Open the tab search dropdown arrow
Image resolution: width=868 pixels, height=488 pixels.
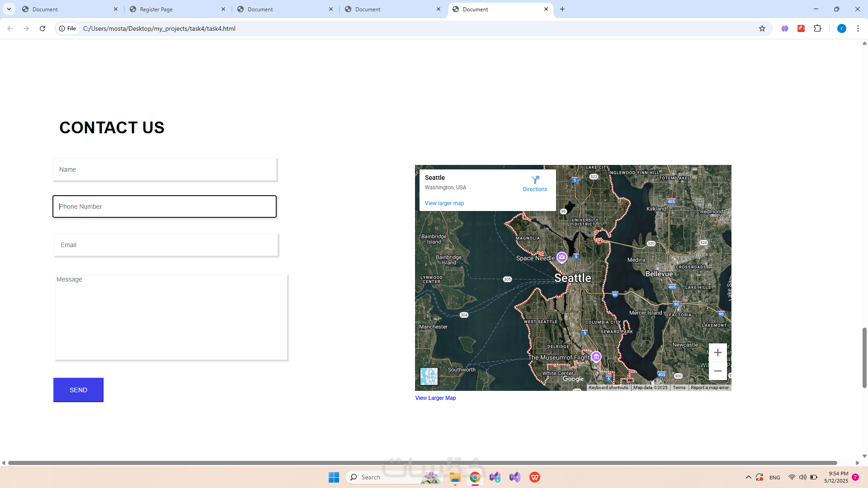tap(9, 9)
